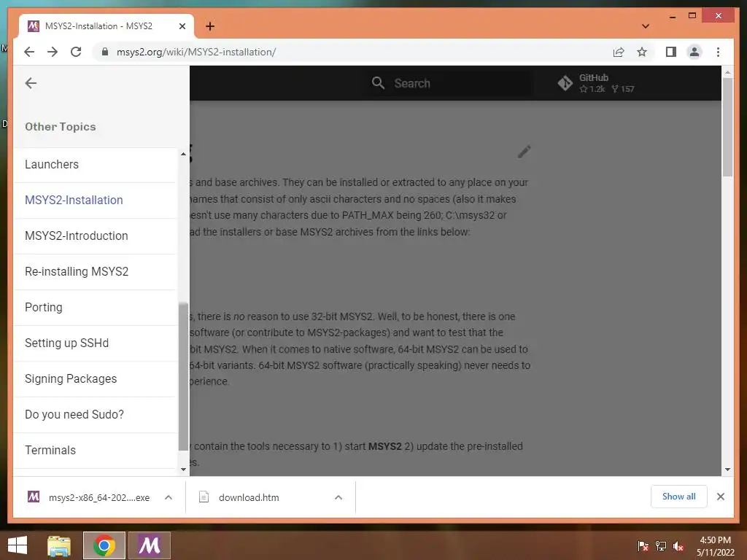
Task: Click the page scrollbar down arrow
Action: [727, 470]
